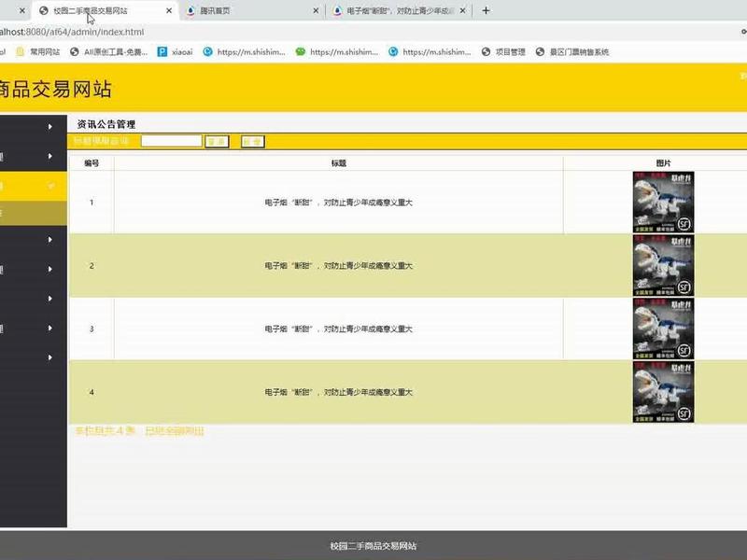Click the query button right of the search field
747x560 pixels.
pos(217,142)
